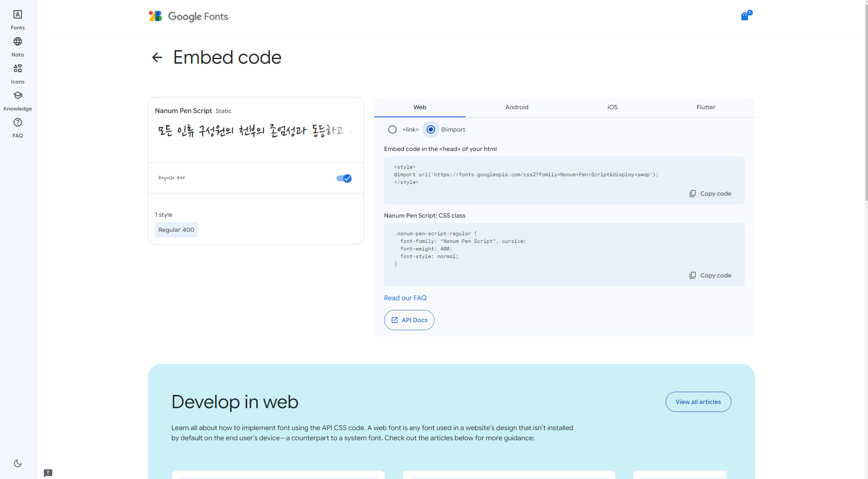Click the Regular 400 style chip

(x=176, y=230)
